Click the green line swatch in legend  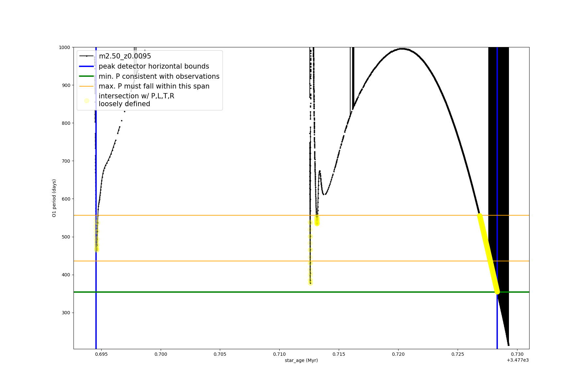point(87,76)
